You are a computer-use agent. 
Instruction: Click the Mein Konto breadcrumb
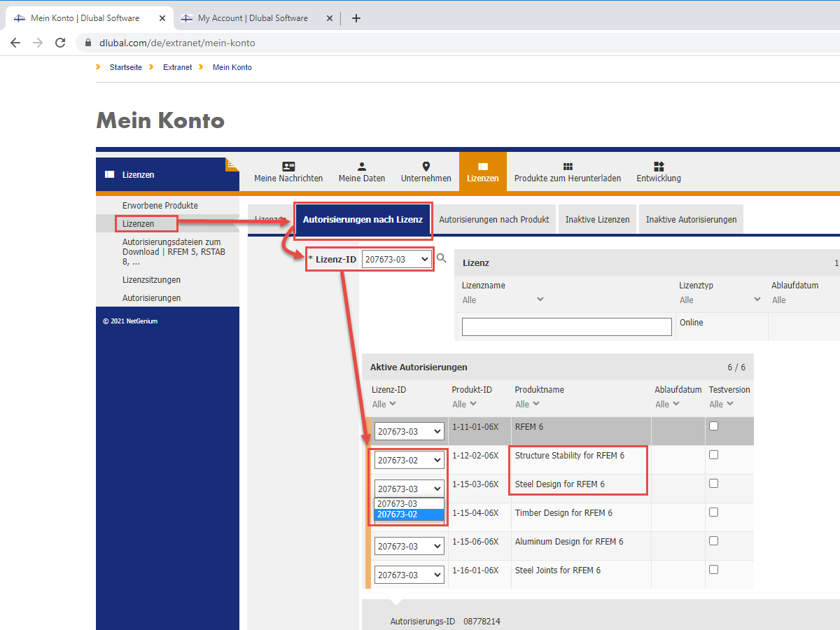(232, 67)
